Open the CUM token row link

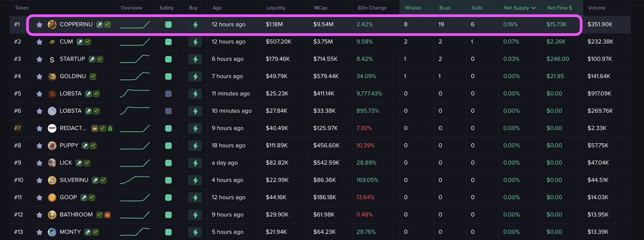tap(67, 42)
